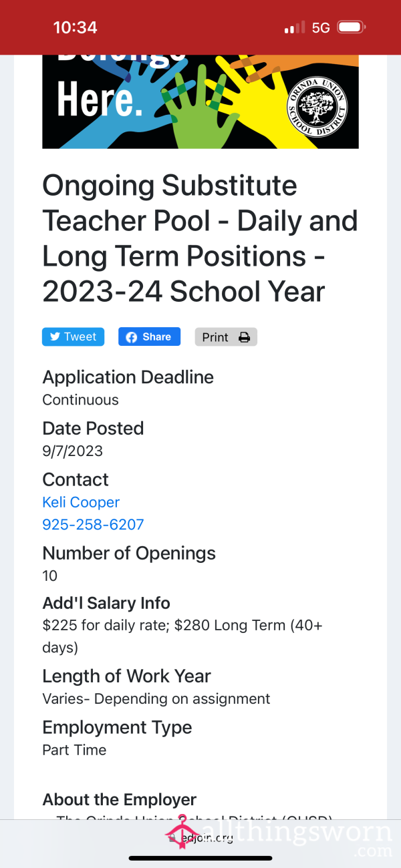Tap the Ongoing Substitute Teacher Pool heading
The width and height of the screenshot is (401, 868).
pyautogui.click(x=200, y=238)
